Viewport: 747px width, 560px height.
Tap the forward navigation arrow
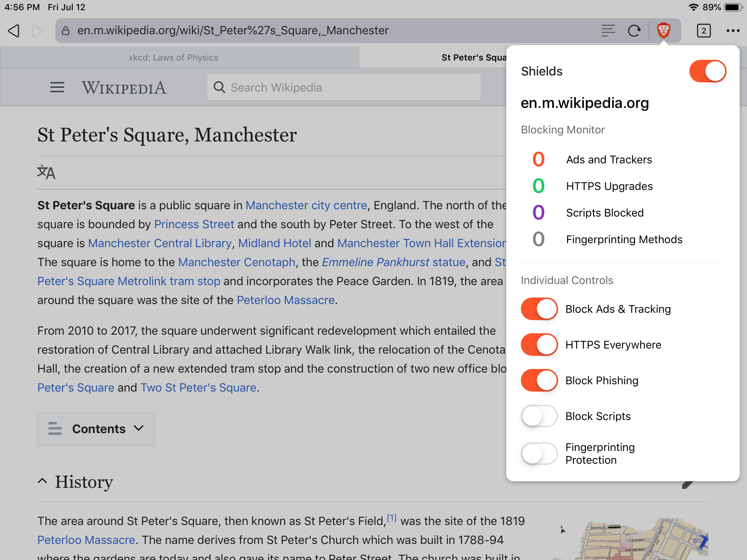[x=37, y=31]
